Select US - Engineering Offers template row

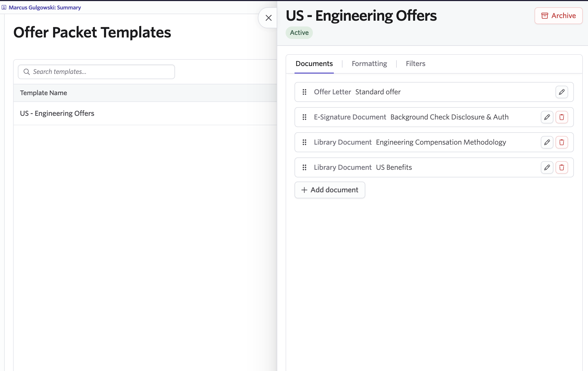[145, 113]
